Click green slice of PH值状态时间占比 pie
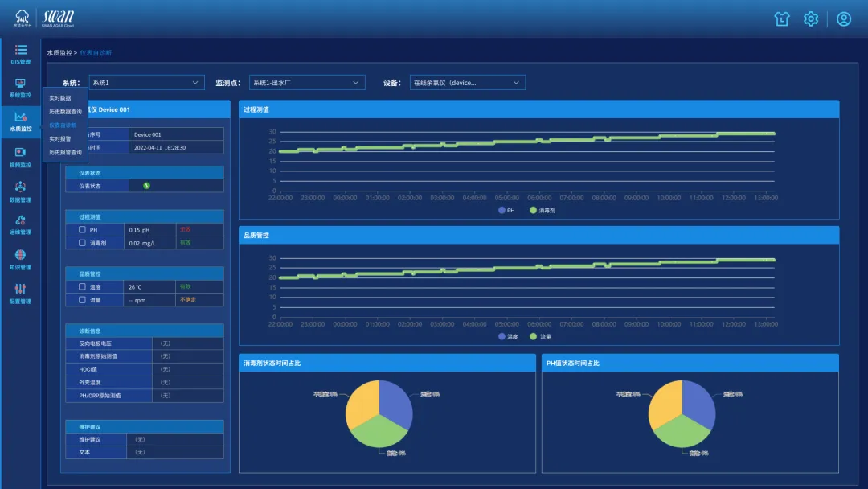Screen dimensions: 868x489 682,432
